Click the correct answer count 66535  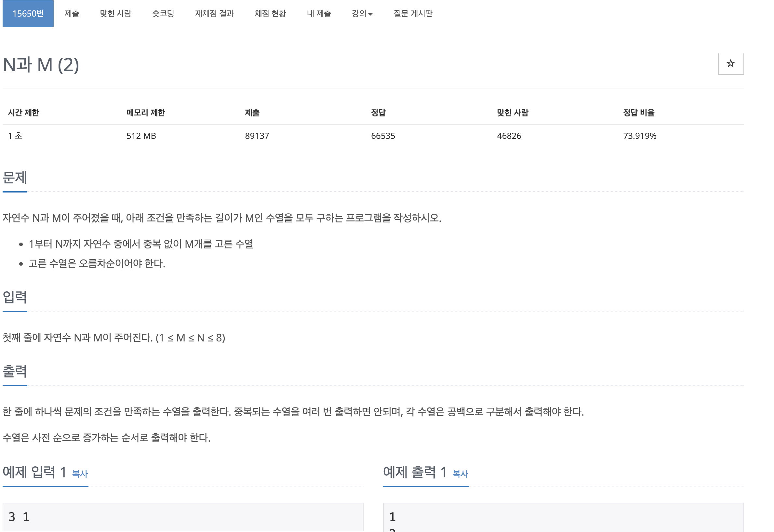point(383,136)
